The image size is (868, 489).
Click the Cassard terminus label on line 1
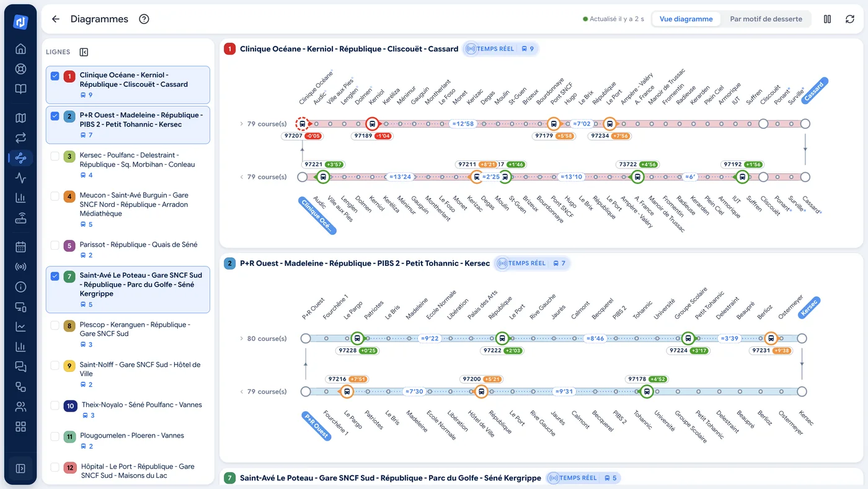[x=814, y=91]
